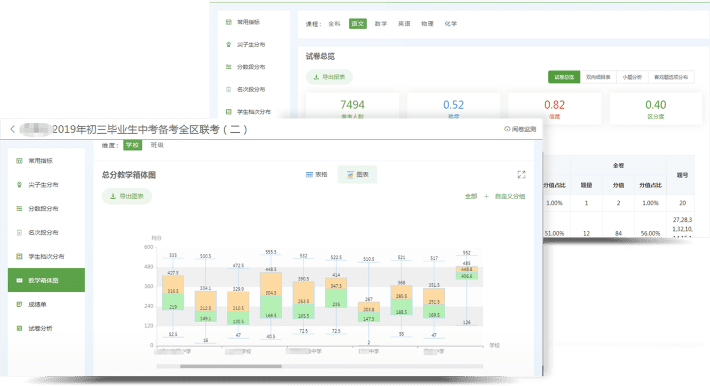Select the 数学 course filter
This screenshot has height=386, width=710.
coord(381,24)
